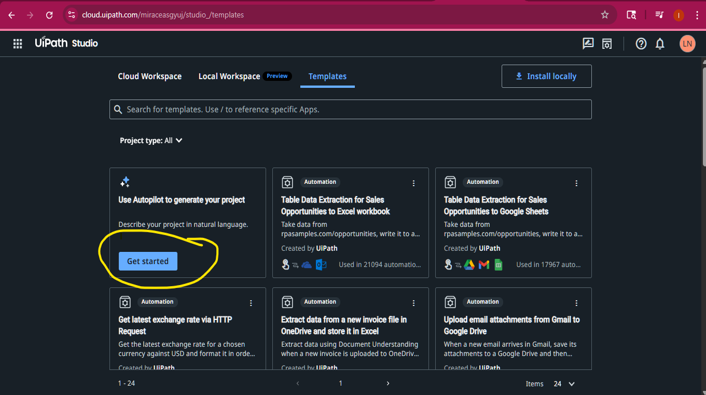Click Automation tag on Gmail attachments template

point(483,302)
